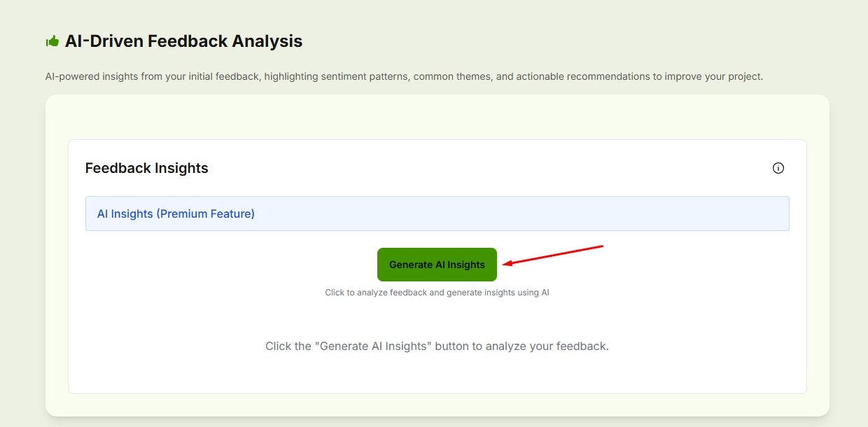Click the placeholder message about analyzing your feedback

(437, 346)
